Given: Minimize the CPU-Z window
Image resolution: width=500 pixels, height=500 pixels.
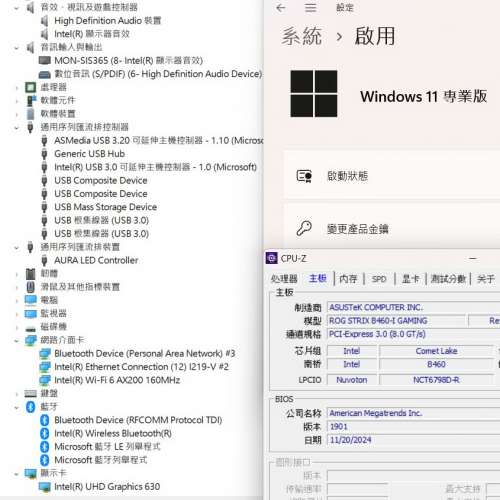Looking at the screenshot, I should (x=473, y=258).
